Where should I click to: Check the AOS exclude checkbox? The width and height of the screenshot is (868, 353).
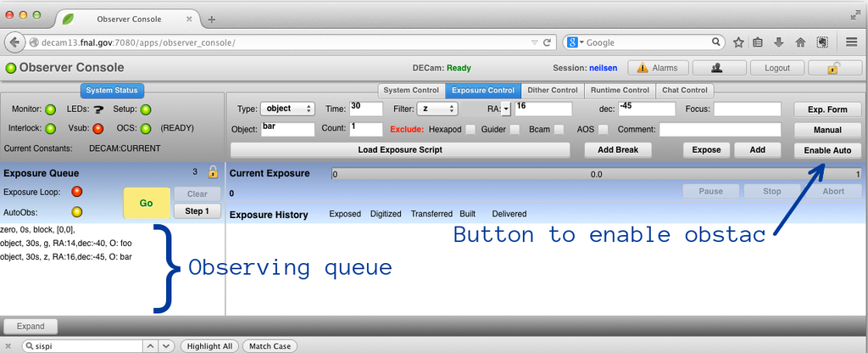point(603,130)
